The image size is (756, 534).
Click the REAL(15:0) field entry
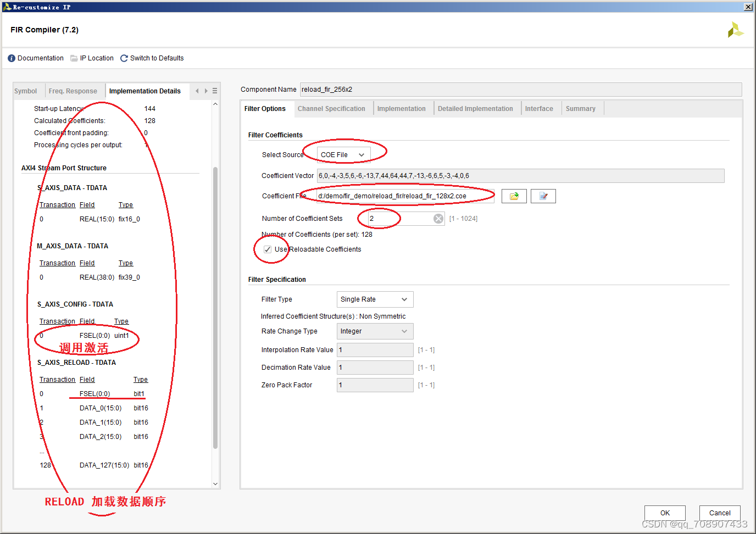[97, 219]
